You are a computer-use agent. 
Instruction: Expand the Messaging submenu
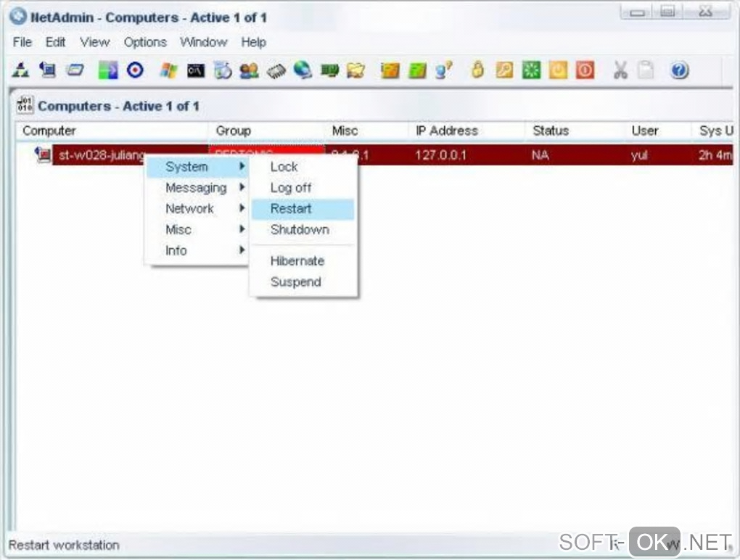click(197, 187)
